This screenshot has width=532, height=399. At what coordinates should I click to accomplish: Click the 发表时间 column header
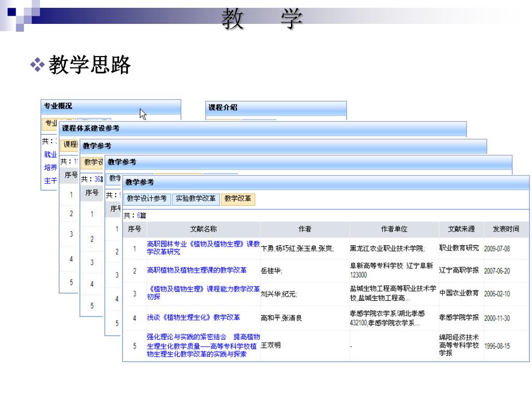pyautogui.click(x=506, y=229)
